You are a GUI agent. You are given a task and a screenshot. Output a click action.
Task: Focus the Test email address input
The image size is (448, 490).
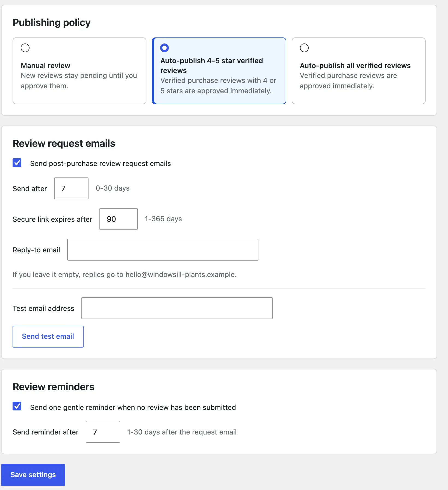177,308
